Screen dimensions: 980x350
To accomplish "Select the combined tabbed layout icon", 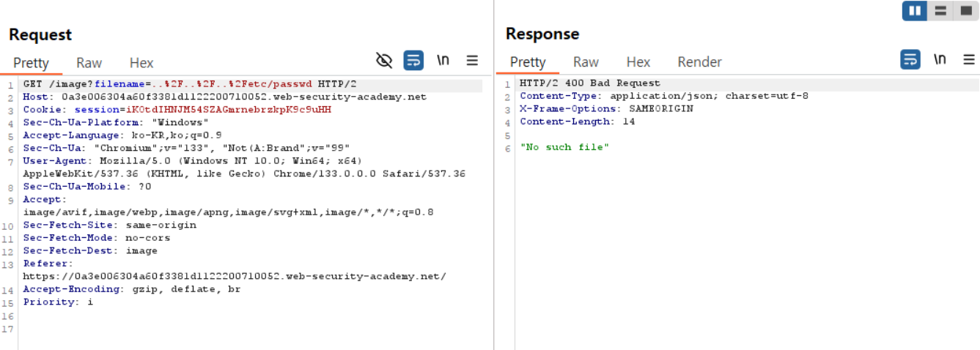I will (x=965, y=11).
